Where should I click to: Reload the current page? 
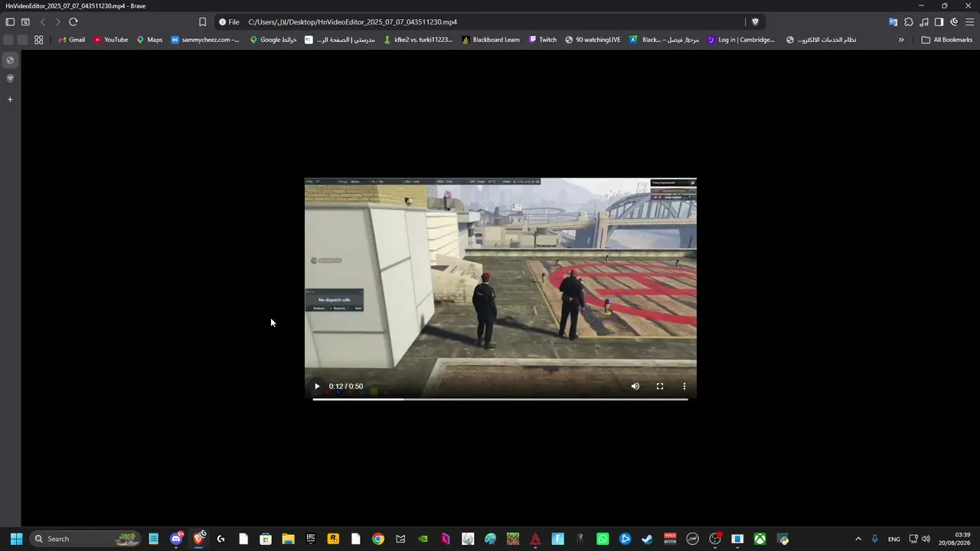(x=73, y=22)
